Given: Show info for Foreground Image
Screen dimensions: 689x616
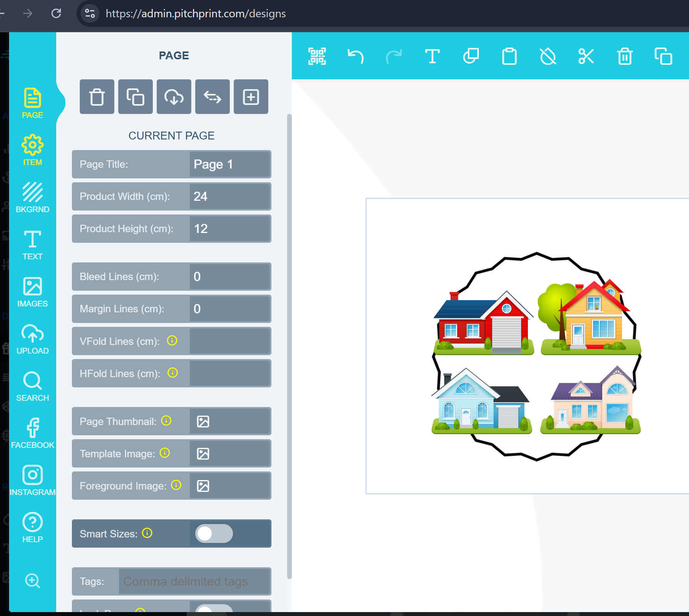Looking at the screenshot, I should [176, 485].
